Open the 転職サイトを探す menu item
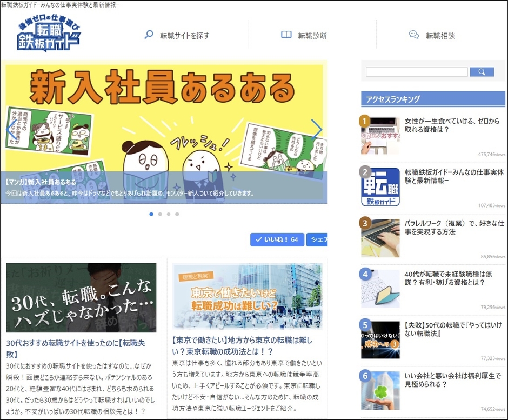508x420 pixels. click(184, 36)
